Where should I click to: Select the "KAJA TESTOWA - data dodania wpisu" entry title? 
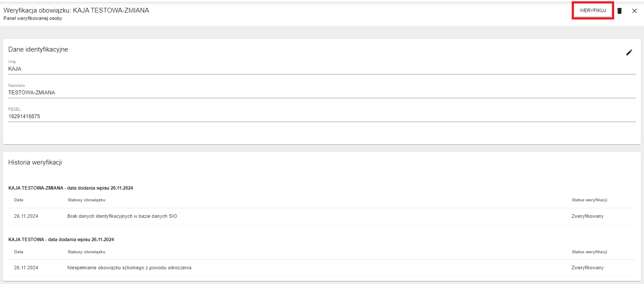tap(61, 239)
